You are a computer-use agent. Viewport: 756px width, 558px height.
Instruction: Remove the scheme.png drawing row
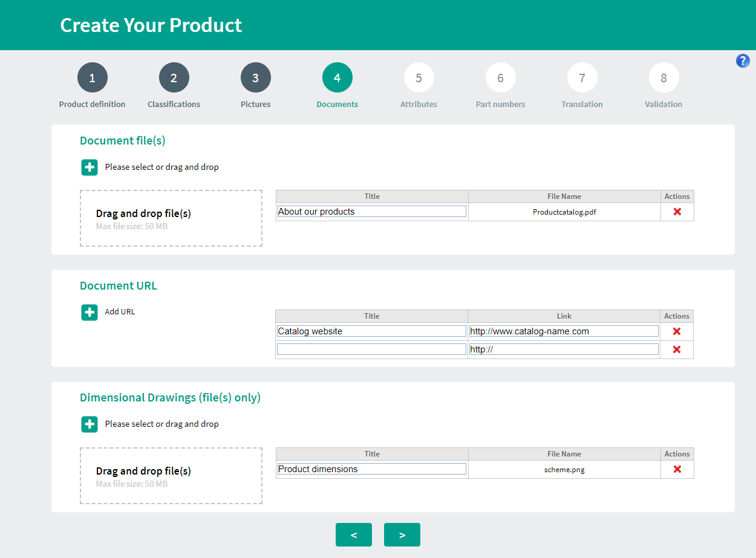point(677,469)
